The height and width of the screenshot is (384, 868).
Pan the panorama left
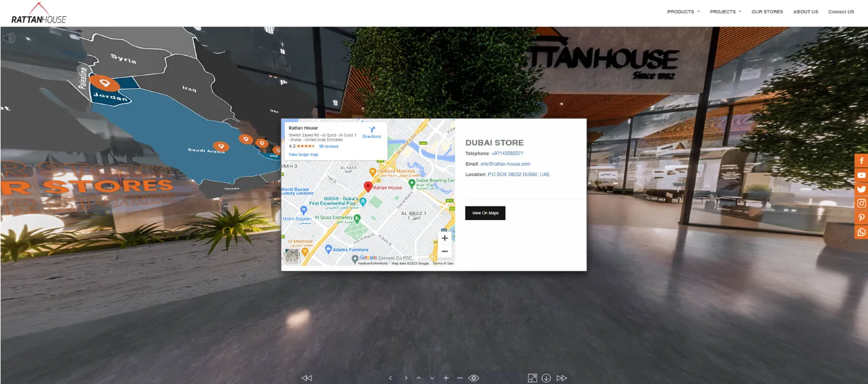pos(390,378)
